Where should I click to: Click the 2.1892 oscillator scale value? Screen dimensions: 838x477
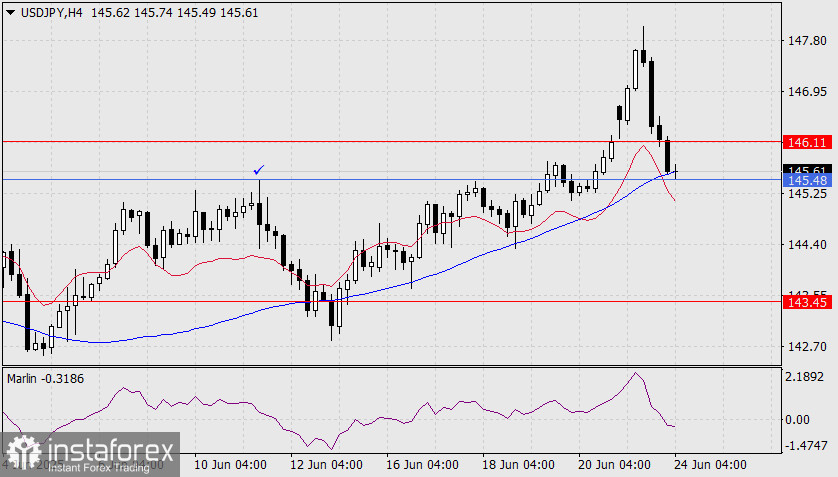804,377
